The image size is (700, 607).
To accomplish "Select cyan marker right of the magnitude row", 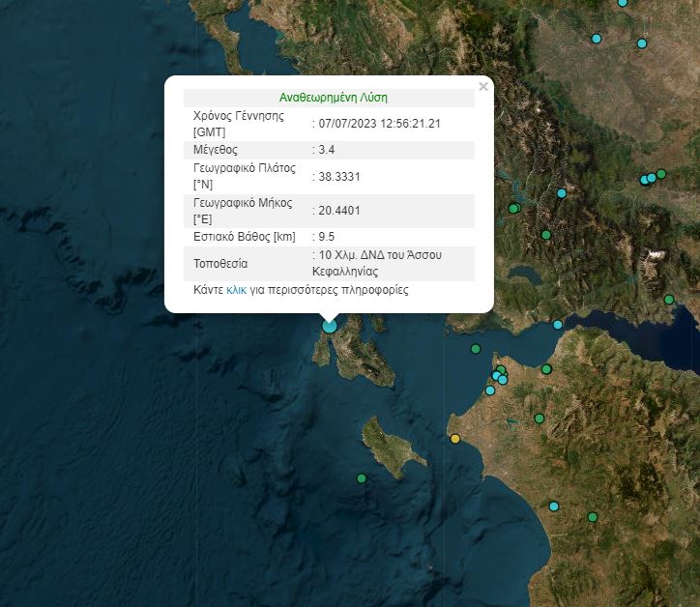I will point(562,193).
